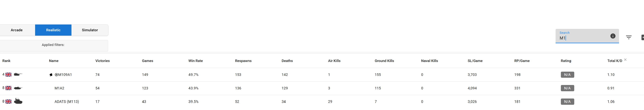Click the search info icon
Viewport: 644px width, 110px height.
click(x=613, y=36)
